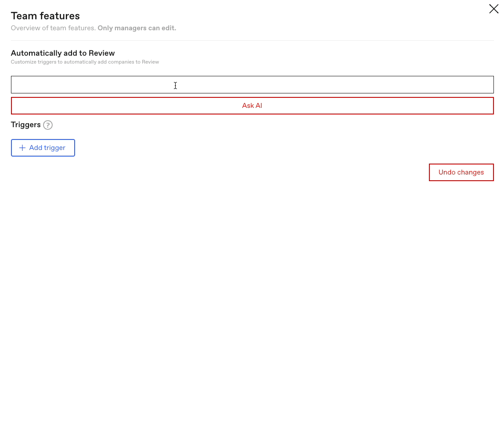Click the 'Only managers can edit.' bold text

point(137,28)
